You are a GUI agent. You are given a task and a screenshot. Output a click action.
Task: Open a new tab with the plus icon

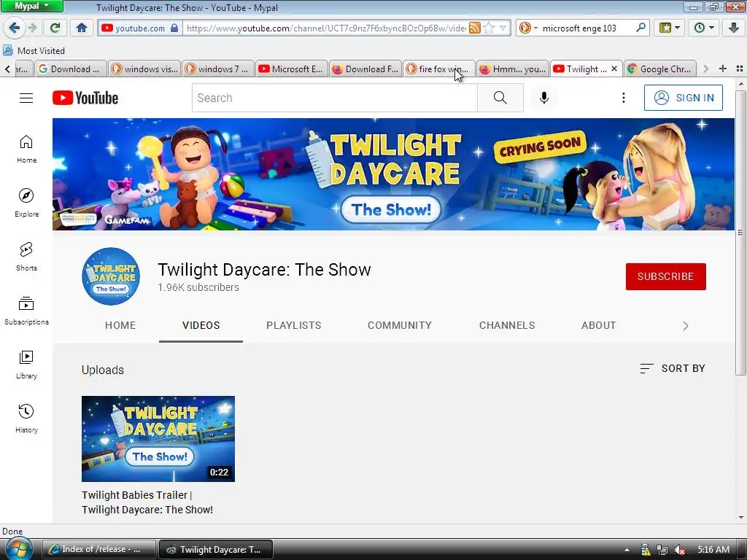point(722,69)
